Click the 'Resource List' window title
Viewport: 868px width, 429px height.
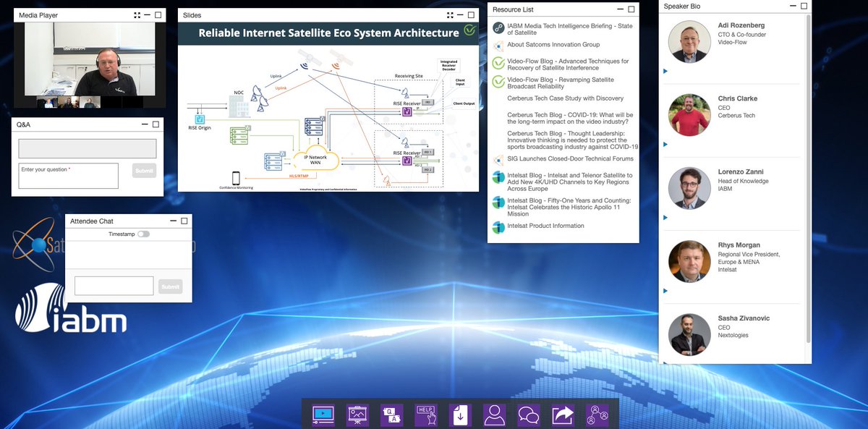[513, 9]
